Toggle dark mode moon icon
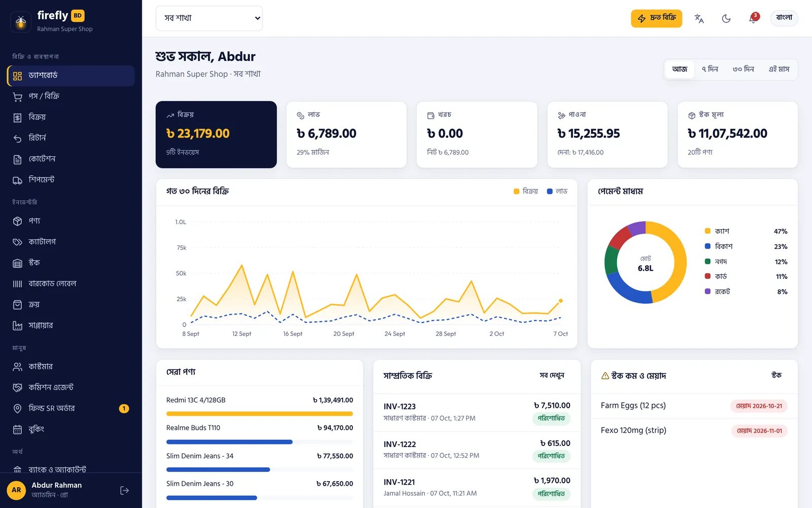The image size is (812, 508). 726,18
